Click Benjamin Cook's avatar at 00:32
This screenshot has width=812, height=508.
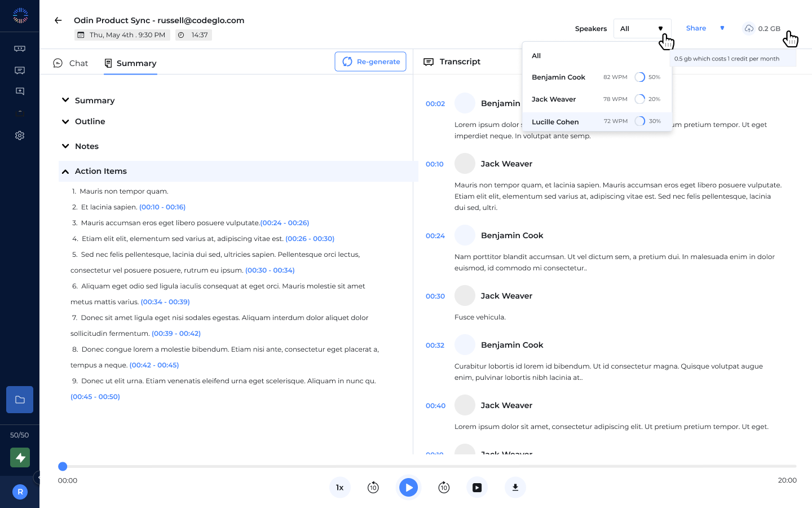coord(465,345)
